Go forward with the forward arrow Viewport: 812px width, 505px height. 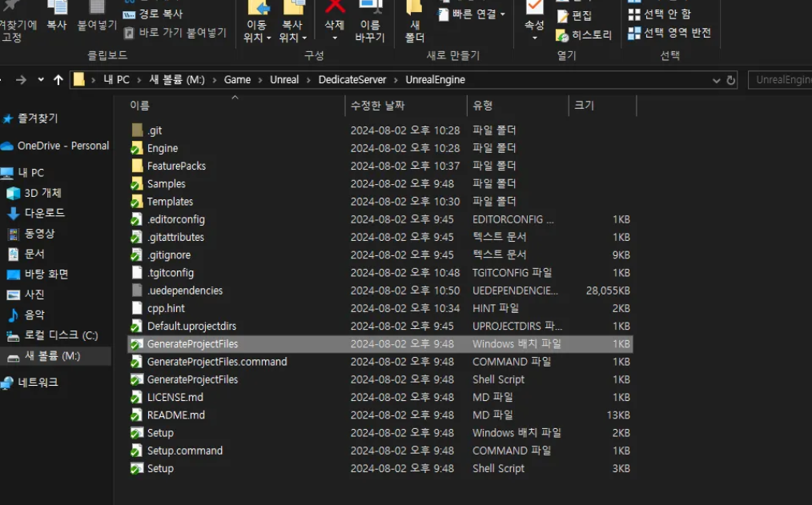pyautogui.click(x=21, y=80)
